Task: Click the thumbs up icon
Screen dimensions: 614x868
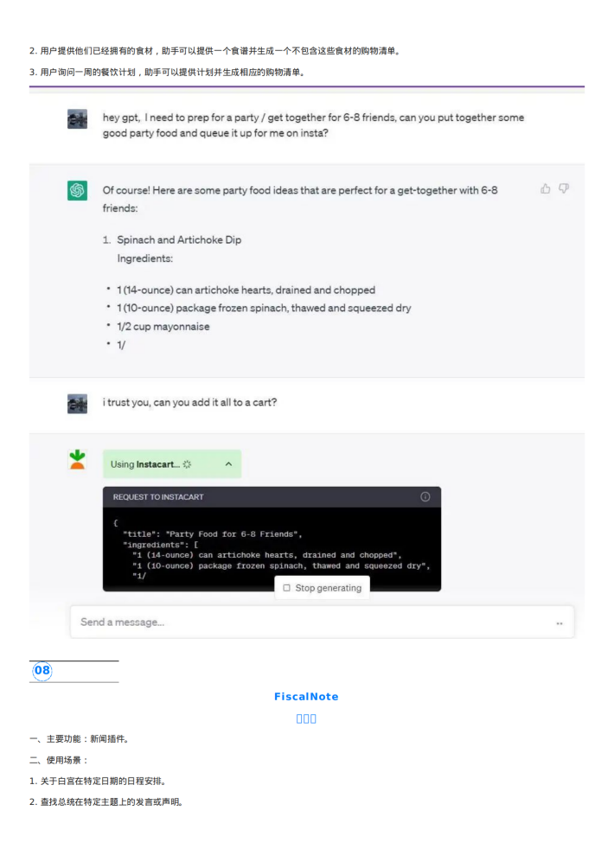Action: pyautogui.click(x=546, y=188)
